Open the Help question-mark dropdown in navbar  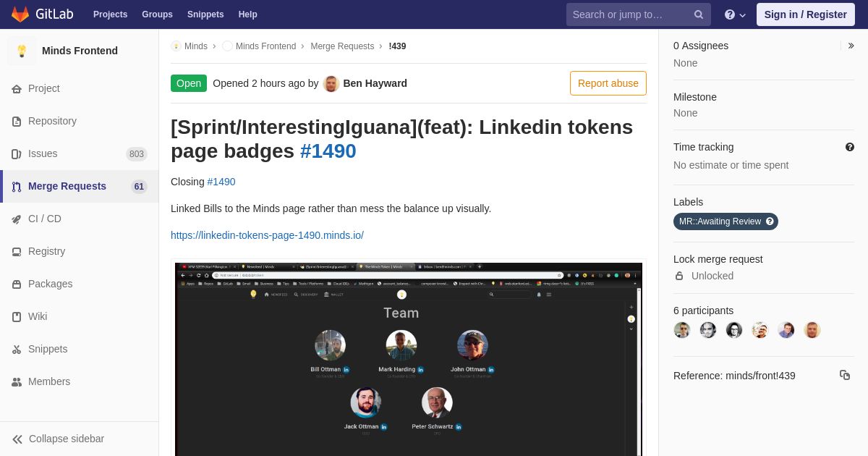pos(735,14)
